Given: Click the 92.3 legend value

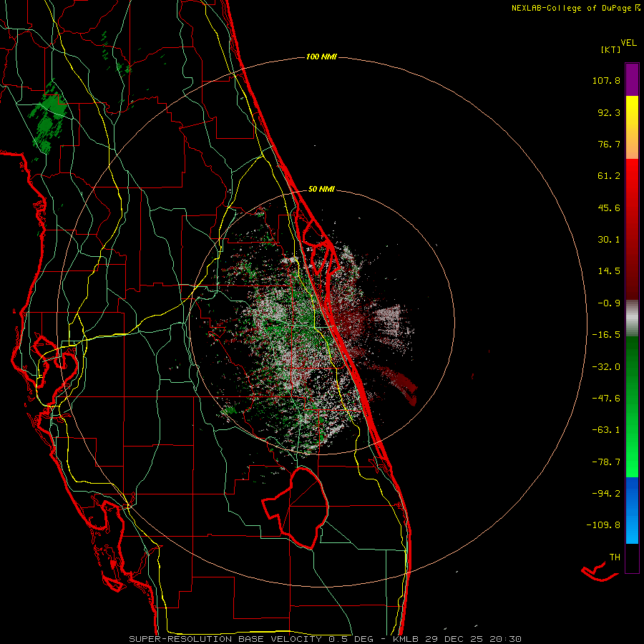Looking at the screenshot, I should pyautogui.click(x=609, y=112).
